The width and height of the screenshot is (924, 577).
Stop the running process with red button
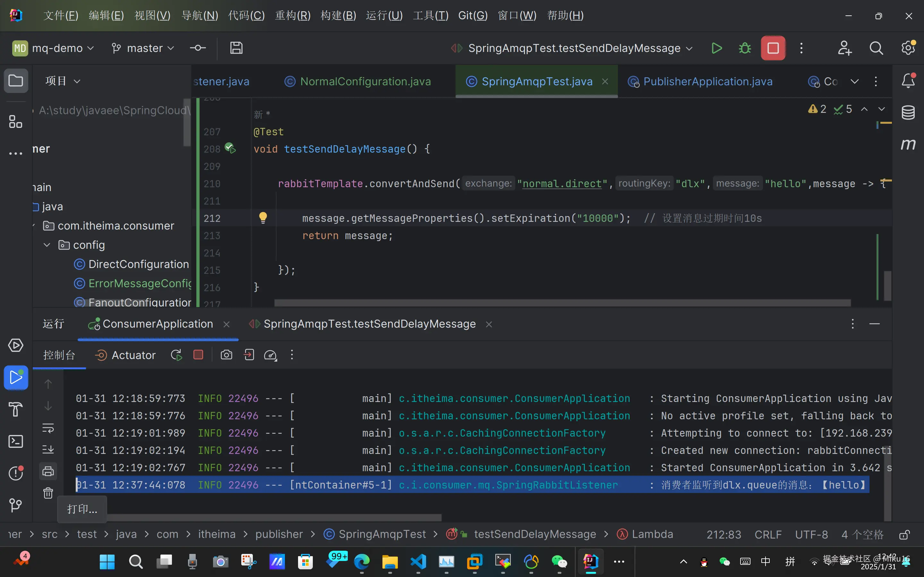[x=773, y=48]
